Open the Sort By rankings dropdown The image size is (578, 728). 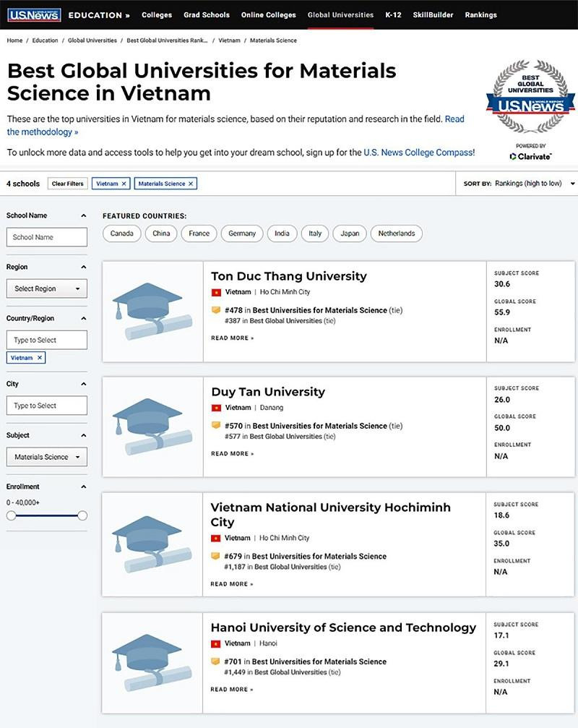click(535, 184)
